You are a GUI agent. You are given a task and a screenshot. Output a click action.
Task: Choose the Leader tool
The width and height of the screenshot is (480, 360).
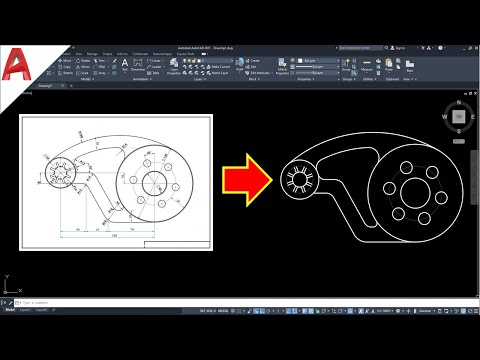pyautogui.click(x=154, y=67)
